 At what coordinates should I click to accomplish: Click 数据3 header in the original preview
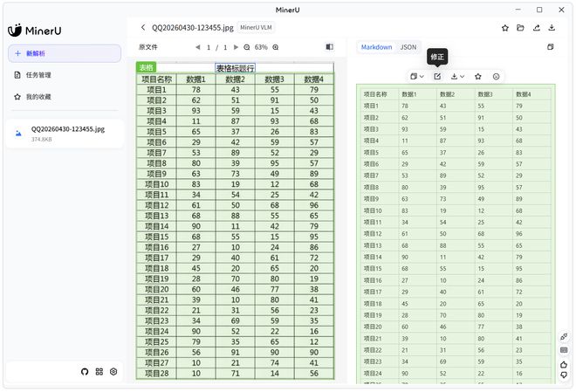click(274, 79)
